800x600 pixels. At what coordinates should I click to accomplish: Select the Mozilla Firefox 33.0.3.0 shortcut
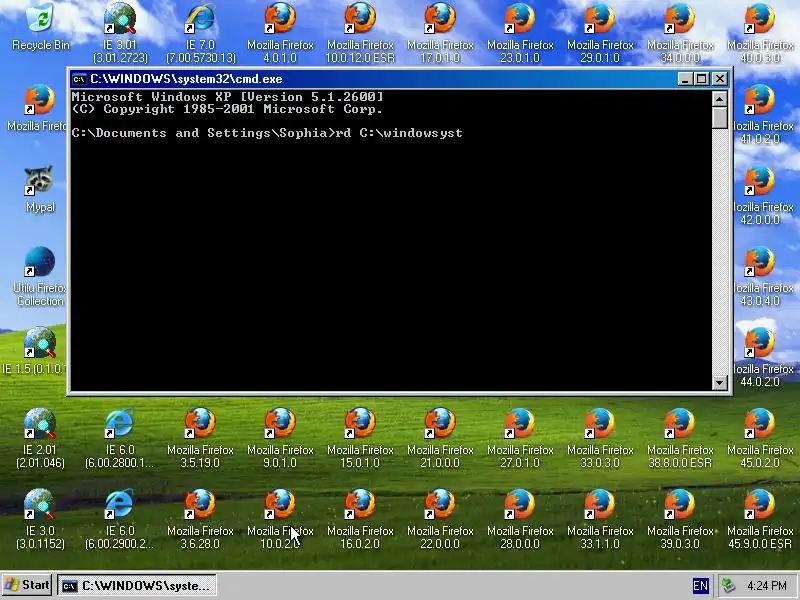tap(600, 438)
